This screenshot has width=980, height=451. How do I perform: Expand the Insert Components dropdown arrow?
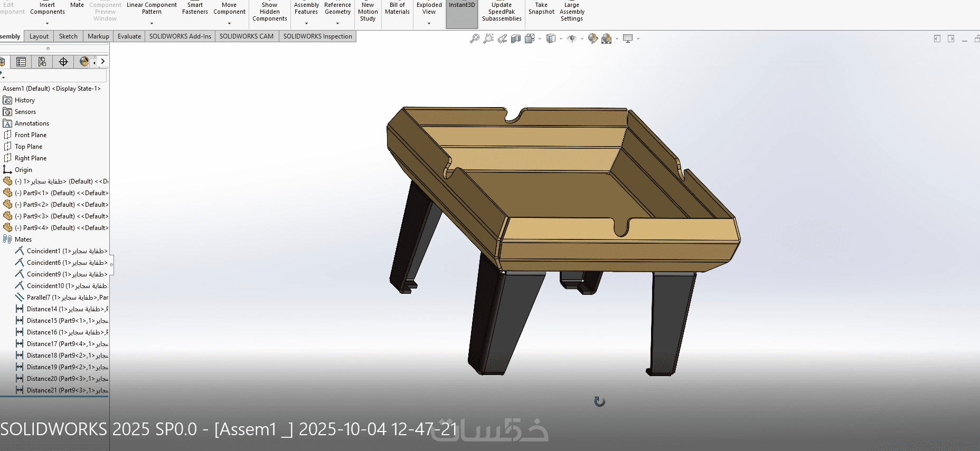(x=47, y=24)
